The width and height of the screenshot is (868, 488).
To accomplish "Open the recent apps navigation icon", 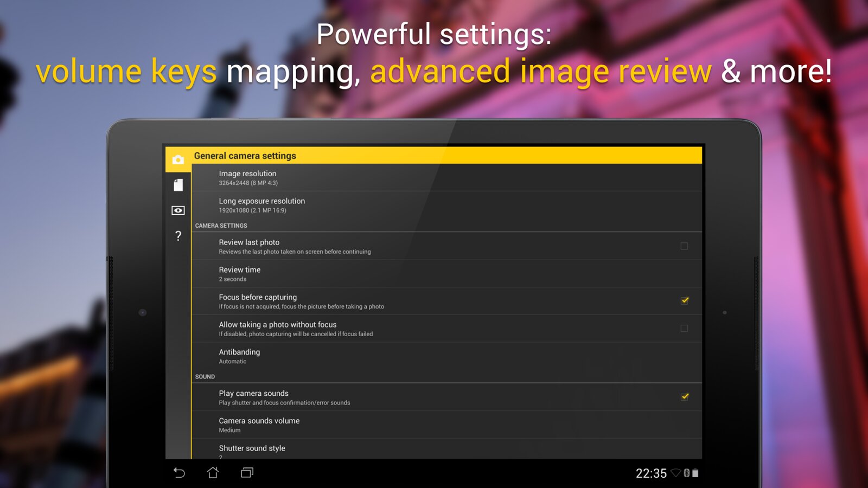I will pyautogui.click(x=247, y=473).
